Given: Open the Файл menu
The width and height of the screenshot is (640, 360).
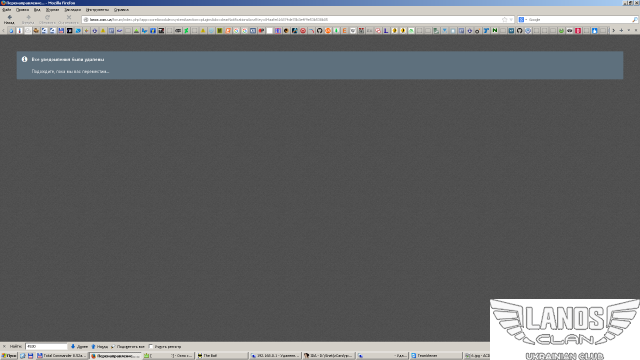Looking at the screenshot, I should click(x=7, y=9).
